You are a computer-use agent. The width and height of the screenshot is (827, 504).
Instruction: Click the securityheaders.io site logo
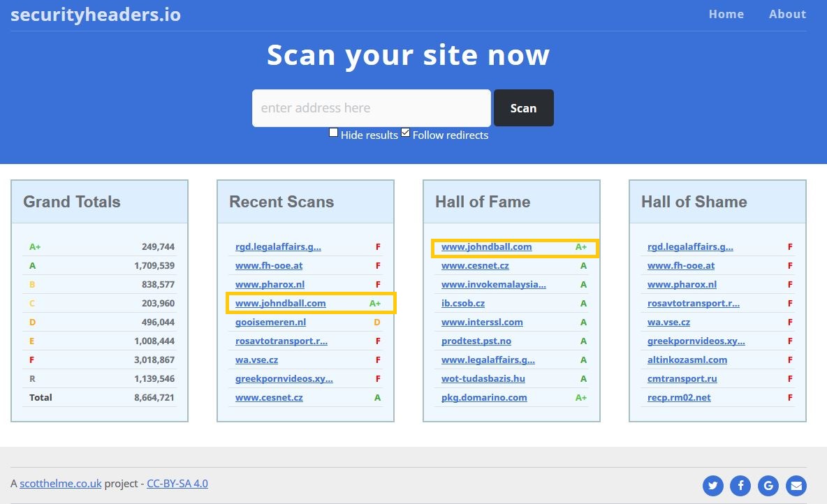coord(96,15)
